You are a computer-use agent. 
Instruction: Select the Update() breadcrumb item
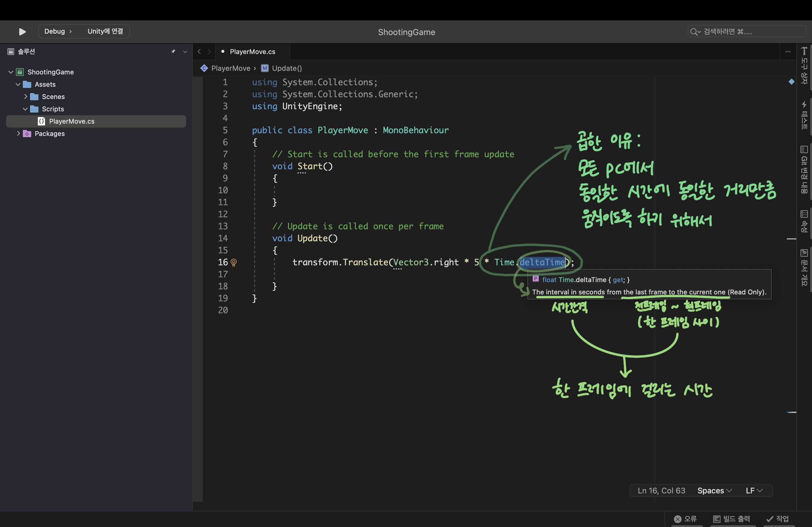pyautogui.click(x=286, y=68)
